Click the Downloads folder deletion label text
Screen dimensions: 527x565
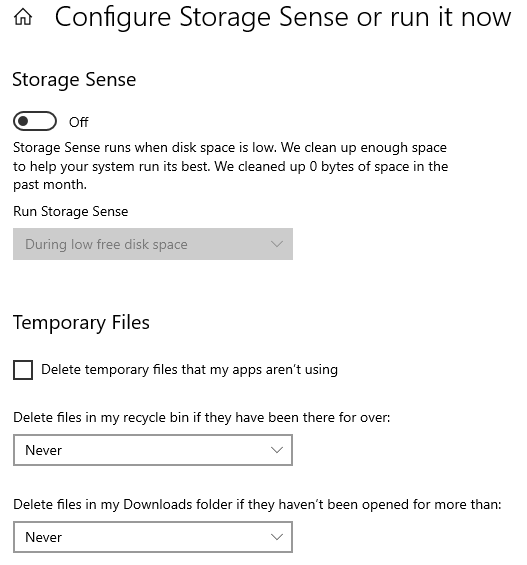pos(257,504)
